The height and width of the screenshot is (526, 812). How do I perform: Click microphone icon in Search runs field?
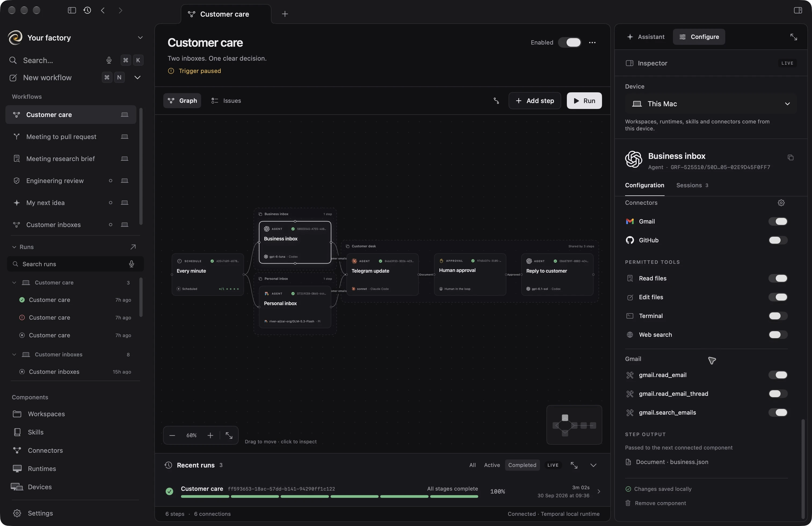(x=131, y=264)
